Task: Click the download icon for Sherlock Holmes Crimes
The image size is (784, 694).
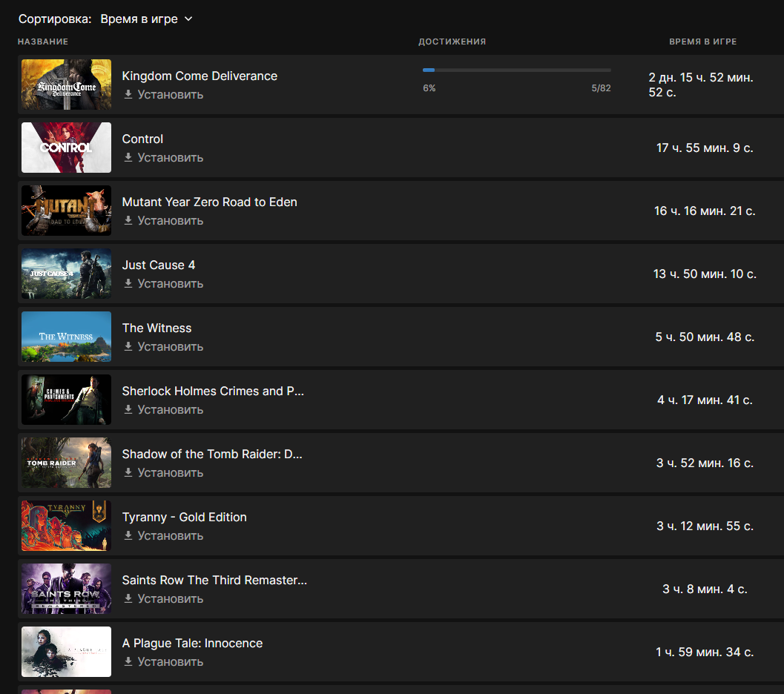Action: coord(128,409)
